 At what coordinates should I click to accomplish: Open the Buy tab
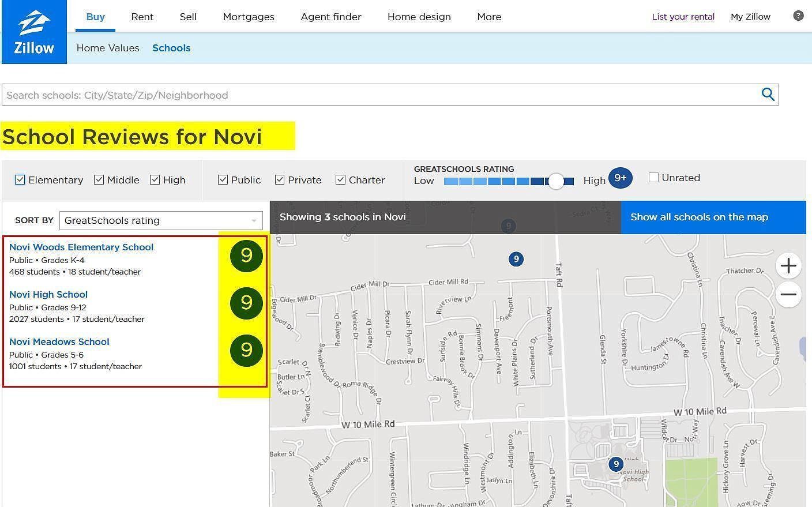tap(96, 17)
